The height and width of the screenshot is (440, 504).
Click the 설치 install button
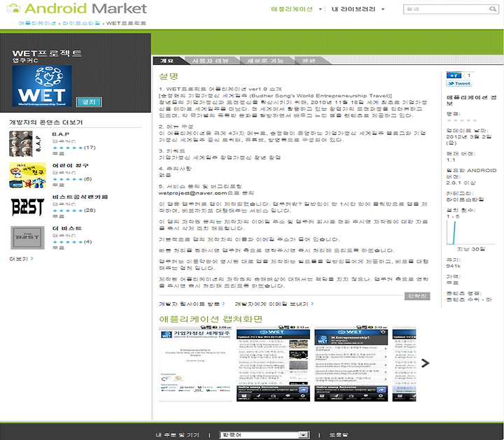coord(89,102)
